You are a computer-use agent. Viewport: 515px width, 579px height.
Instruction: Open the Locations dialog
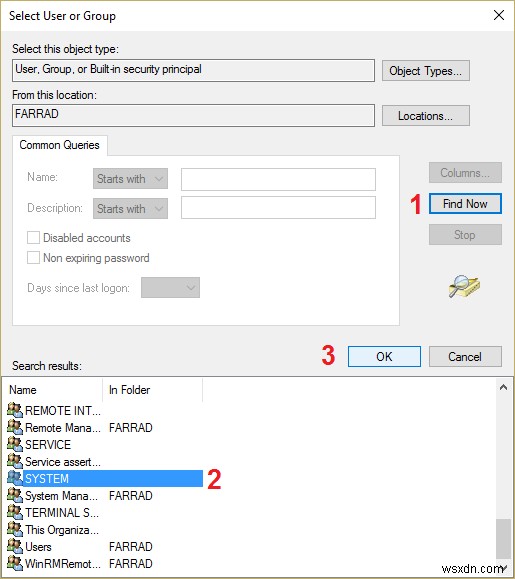click(x=426, y=116)
